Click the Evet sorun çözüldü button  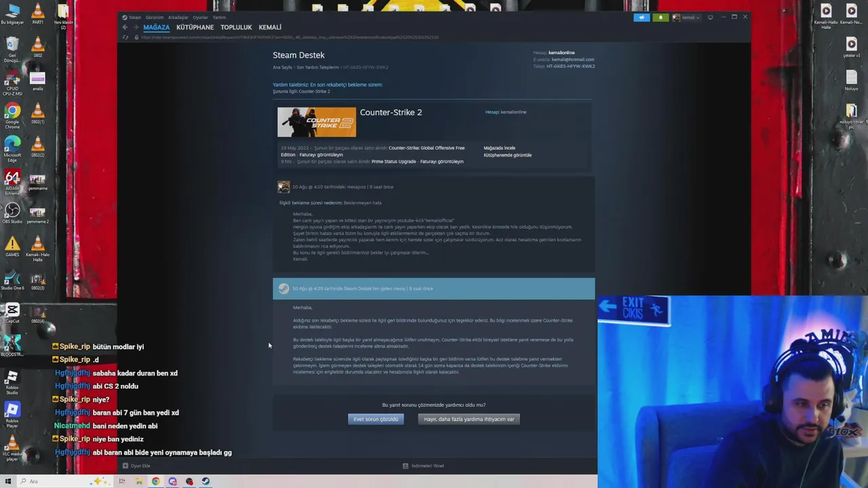(x=376, y=419)
